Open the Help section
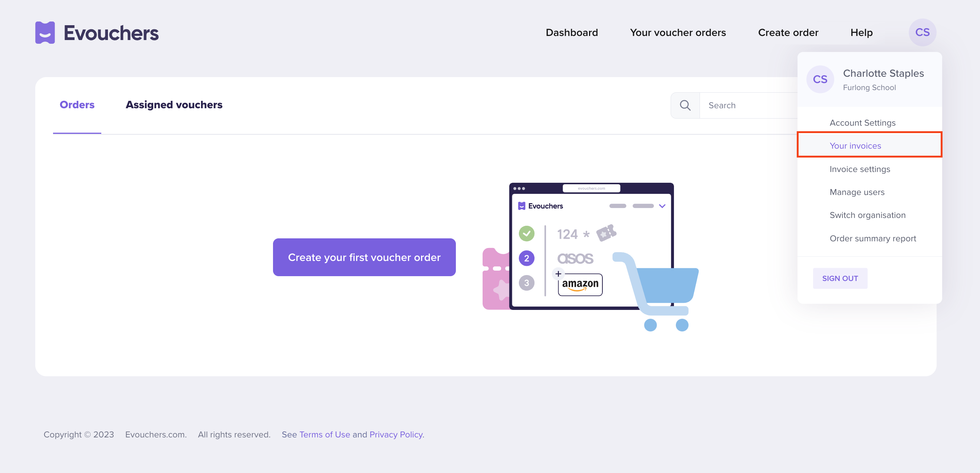The height and width of the screenshot is (473, 980). coord(861,32)
